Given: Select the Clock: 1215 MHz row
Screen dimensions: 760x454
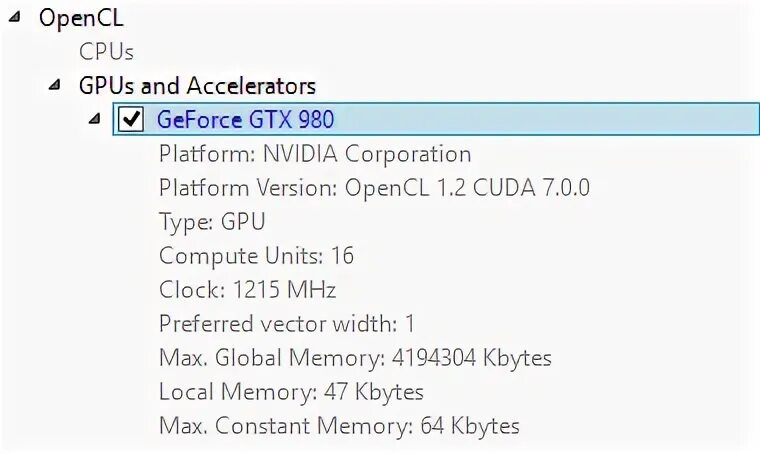Looking at the screenshot, I should (247, 290).
